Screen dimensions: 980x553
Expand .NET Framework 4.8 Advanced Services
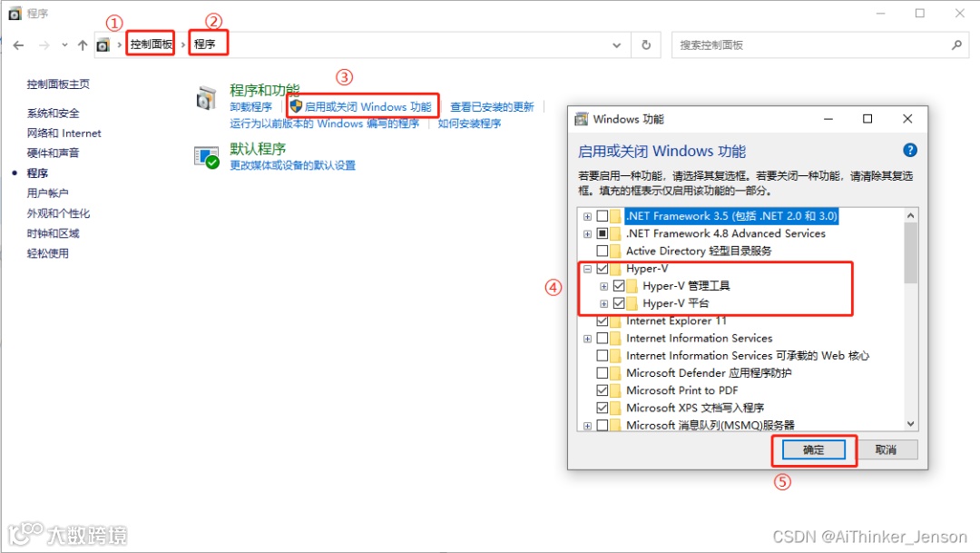(587, 234)
